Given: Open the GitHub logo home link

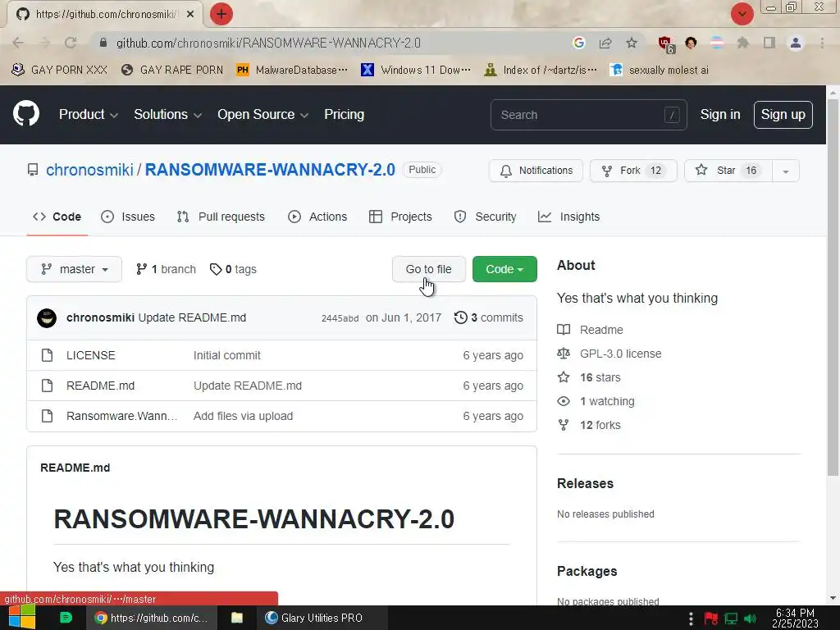Looking at the screenshot, I should 26,113.
